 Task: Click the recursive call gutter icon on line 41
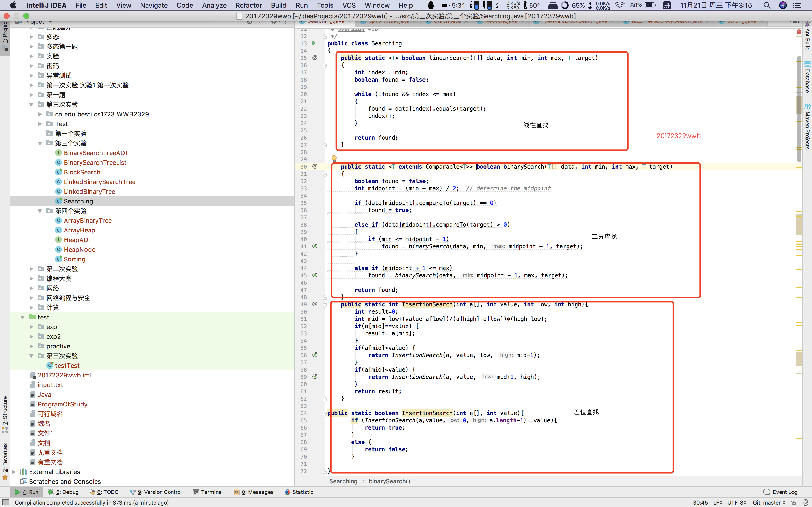315,246
